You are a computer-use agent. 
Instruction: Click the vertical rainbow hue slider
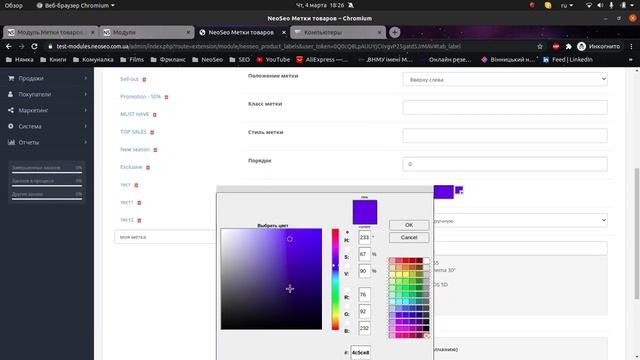coord(335,279)
